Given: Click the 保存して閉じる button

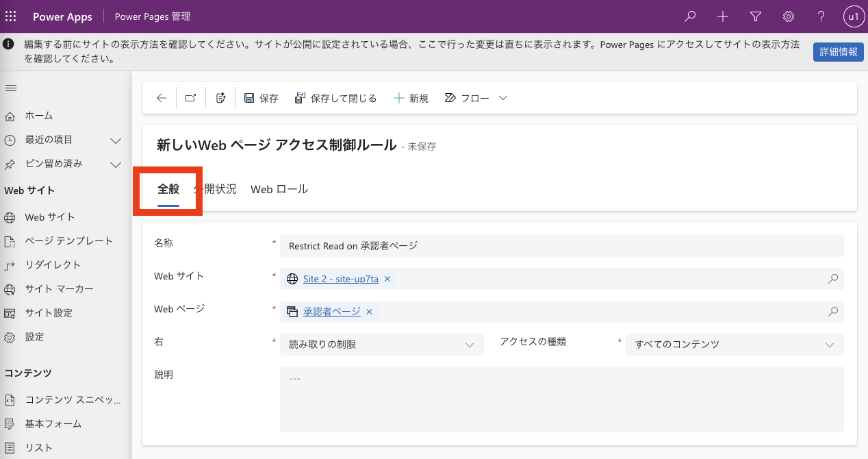Looking at the screenshot, I should [x=335, y=98].
